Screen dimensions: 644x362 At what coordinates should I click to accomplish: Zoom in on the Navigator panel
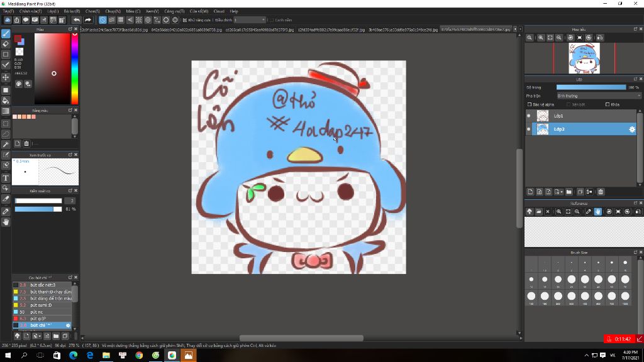(541, 38)
